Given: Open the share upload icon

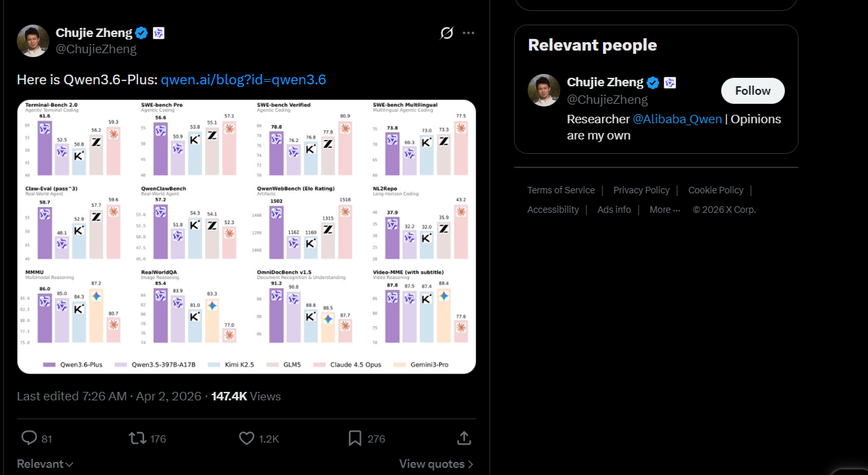Looking at the screenshot, I should (x=464, y=439).
